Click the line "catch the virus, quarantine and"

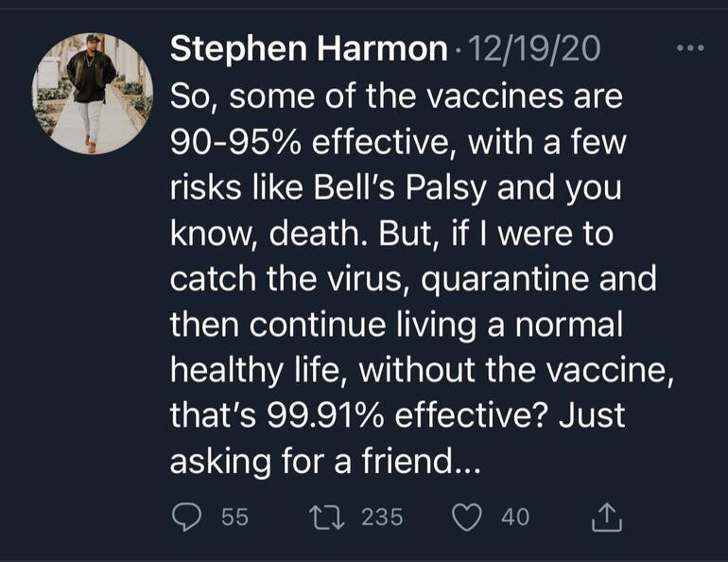click(x=412, y=278)
